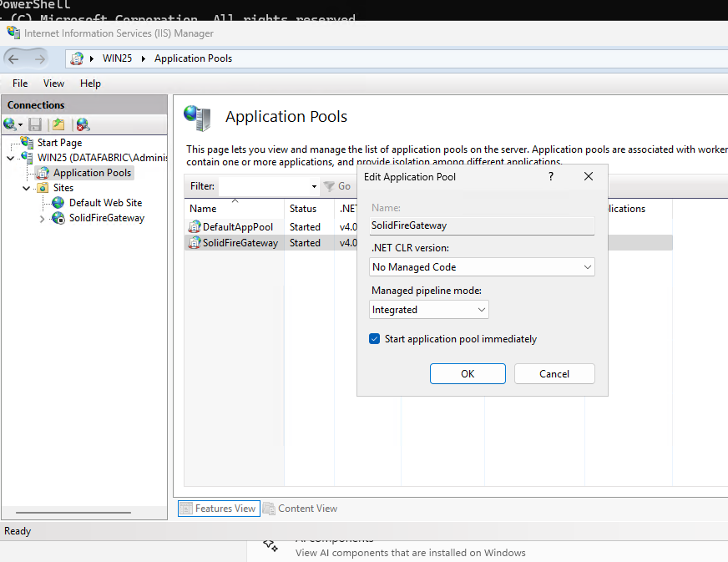
Task: Click the Content View icon
Action: 268,509
